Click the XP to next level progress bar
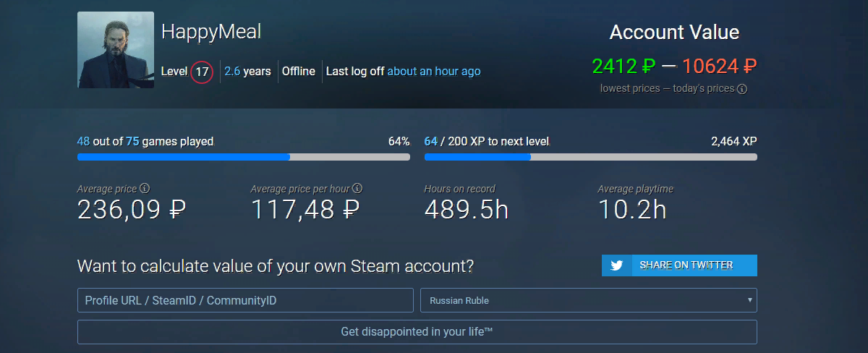 (591, 156)
